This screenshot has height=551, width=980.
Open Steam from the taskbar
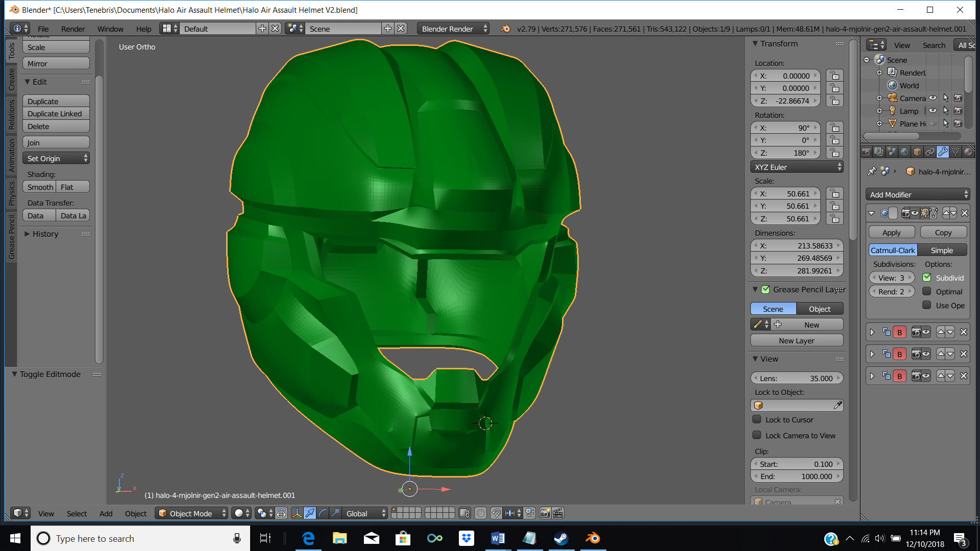coord(561,538)
